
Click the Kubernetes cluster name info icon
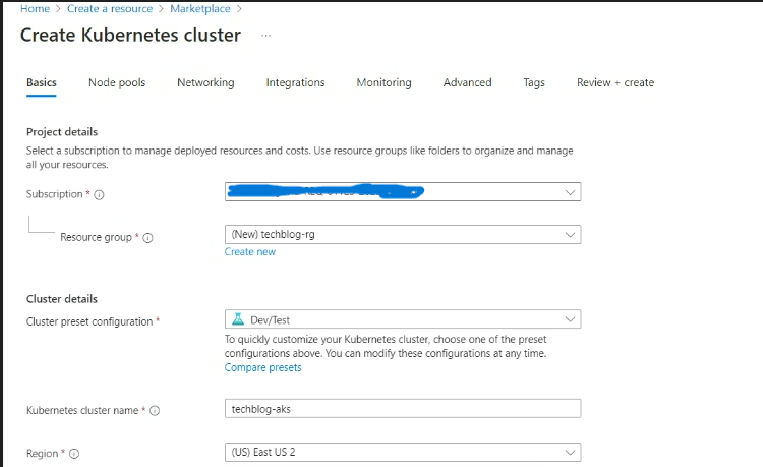[x=155, y=411]
